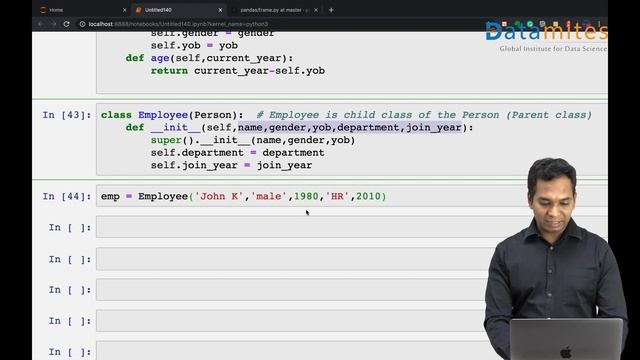Go forward to next page

point(53,24)
